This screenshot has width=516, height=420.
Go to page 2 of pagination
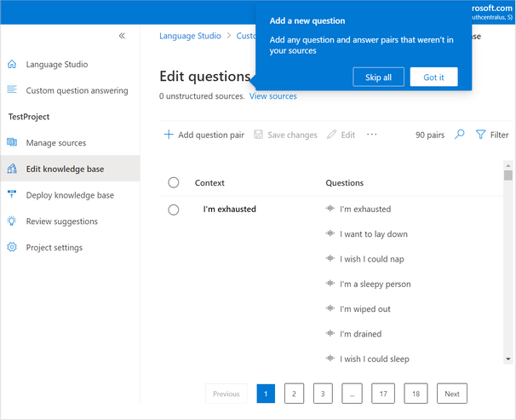294,394
